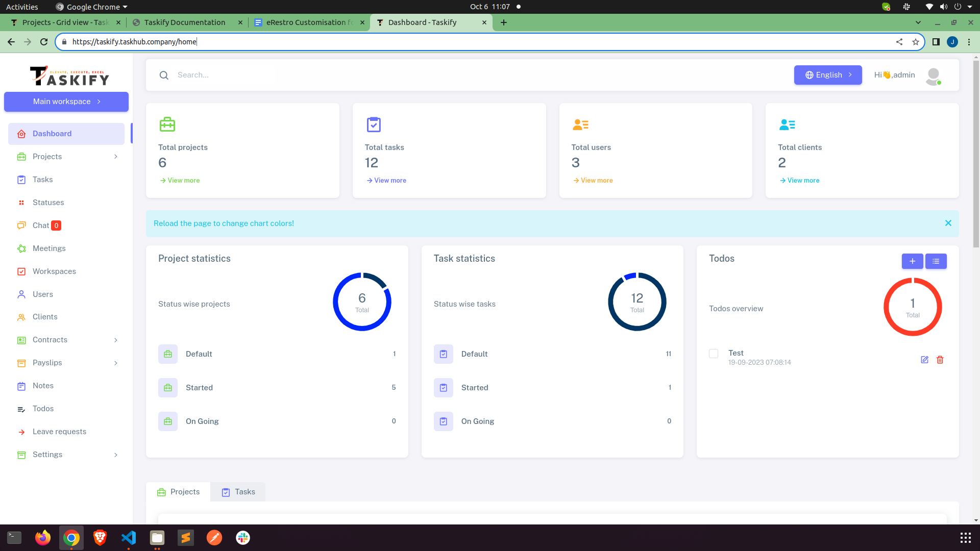
Task: Delete the 'Test' todo via trash icon
Action: (x=940, y=360)
